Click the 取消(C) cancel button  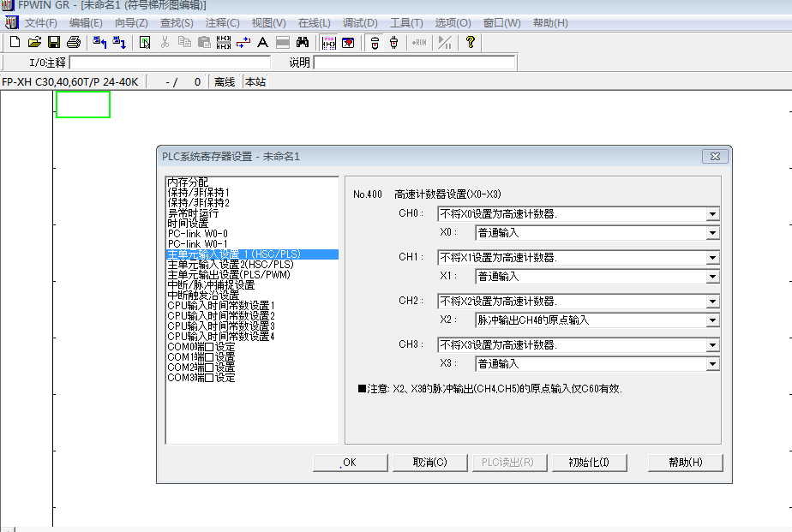[429, 463]
